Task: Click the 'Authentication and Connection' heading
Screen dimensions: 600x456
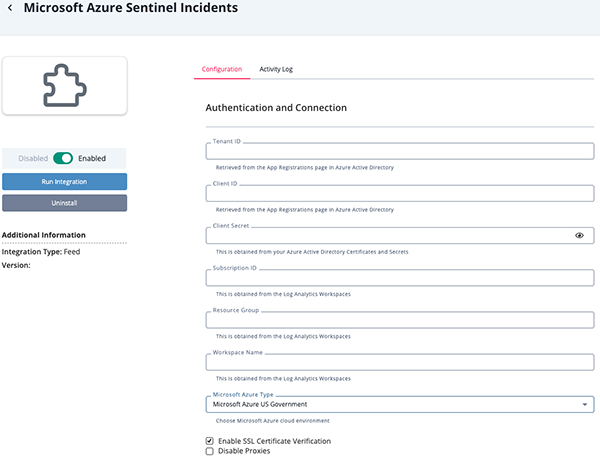Action: coord(276,108)
